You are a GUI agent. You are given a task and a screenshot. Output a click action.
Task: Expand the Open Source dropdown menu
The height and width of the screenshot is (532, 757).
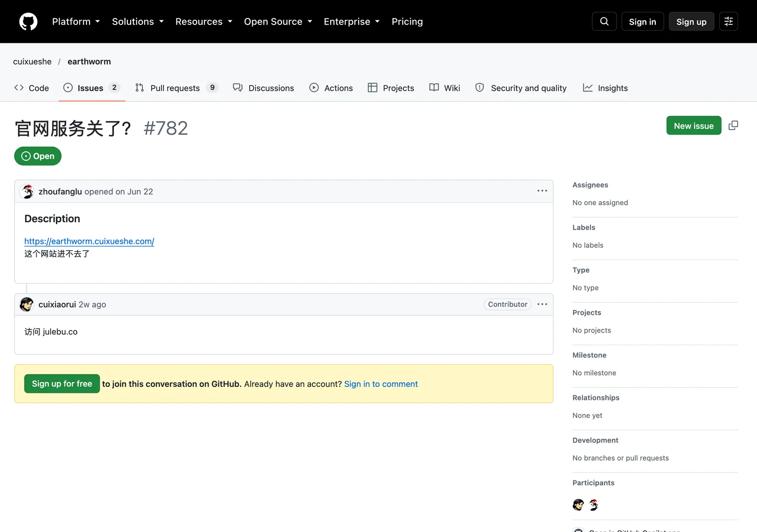[278, 22]
